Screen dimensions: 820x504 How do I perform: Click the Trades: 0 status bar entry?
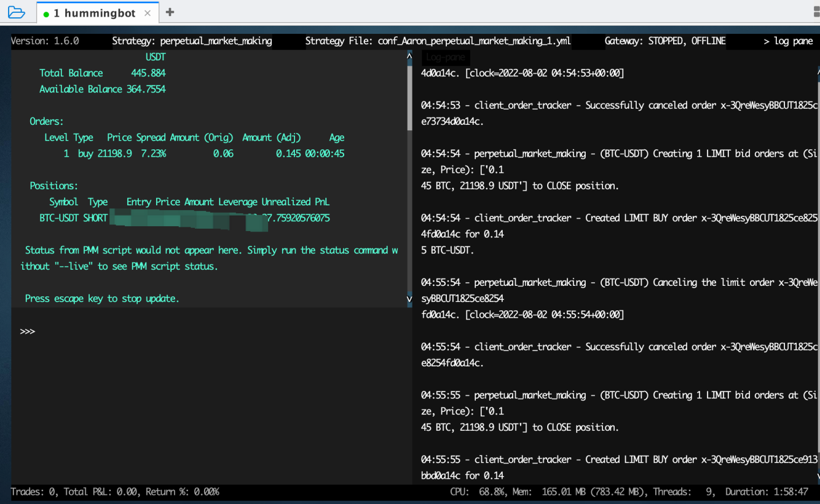(34, 492)
